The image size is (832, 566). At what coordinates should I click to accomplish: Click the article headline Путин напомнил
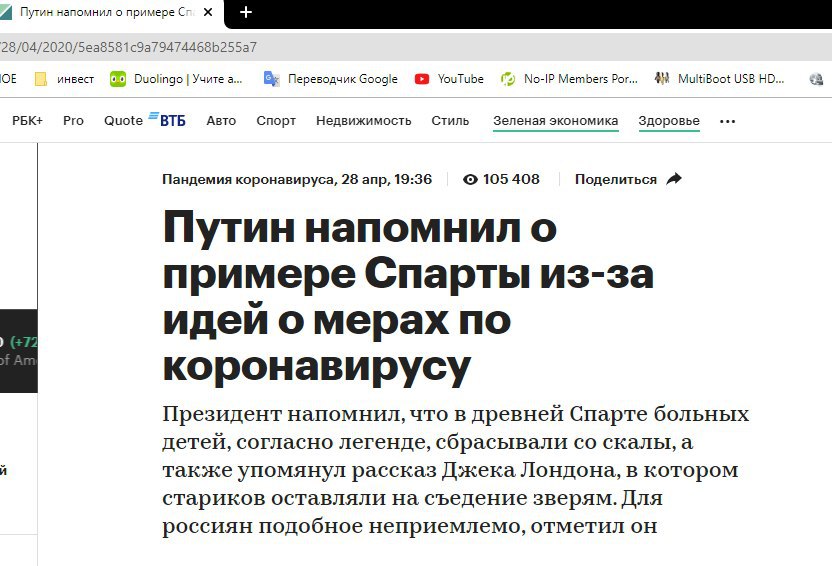click(x=408, y=297)
